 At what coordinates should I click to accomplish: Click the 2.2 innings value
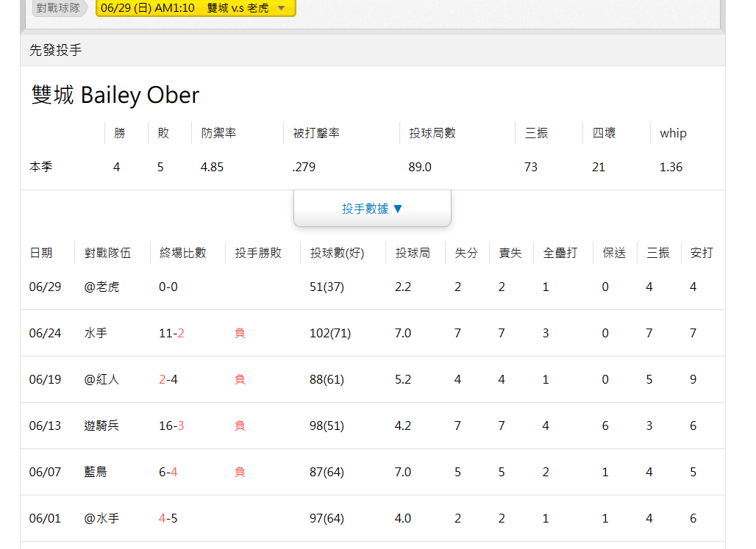click(403, 287)
